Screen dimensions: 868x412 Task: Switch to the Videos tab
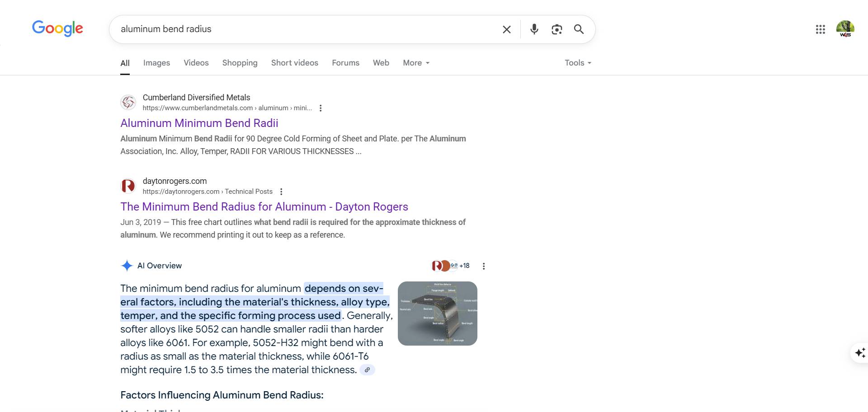(x=196, y=63)
